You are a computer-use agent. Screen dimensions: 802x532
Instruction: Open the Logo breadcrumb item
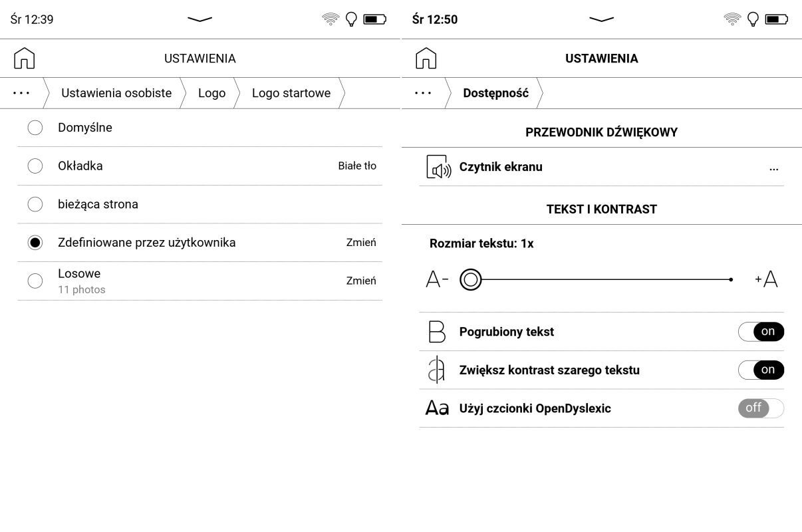pyautogui.click(x=211, y=93)
